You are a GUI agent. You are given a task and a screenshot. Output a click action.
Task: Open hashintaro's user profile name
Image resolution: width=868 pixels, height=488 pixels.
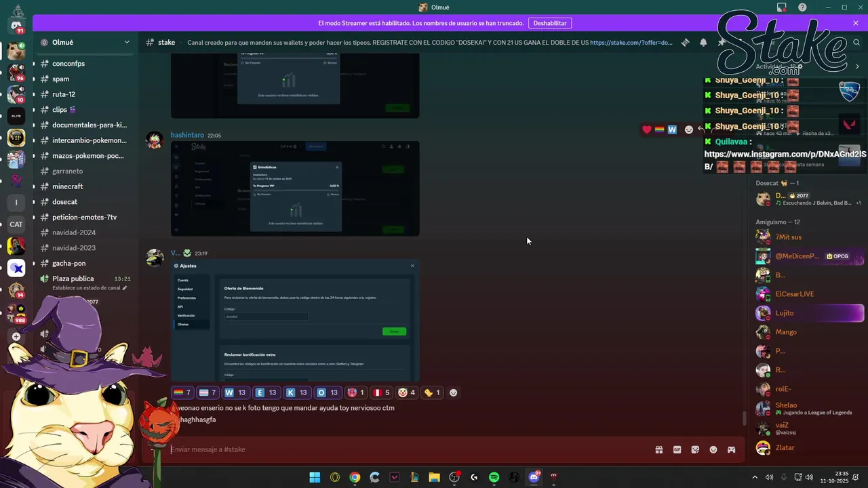(x=186, y=135)
